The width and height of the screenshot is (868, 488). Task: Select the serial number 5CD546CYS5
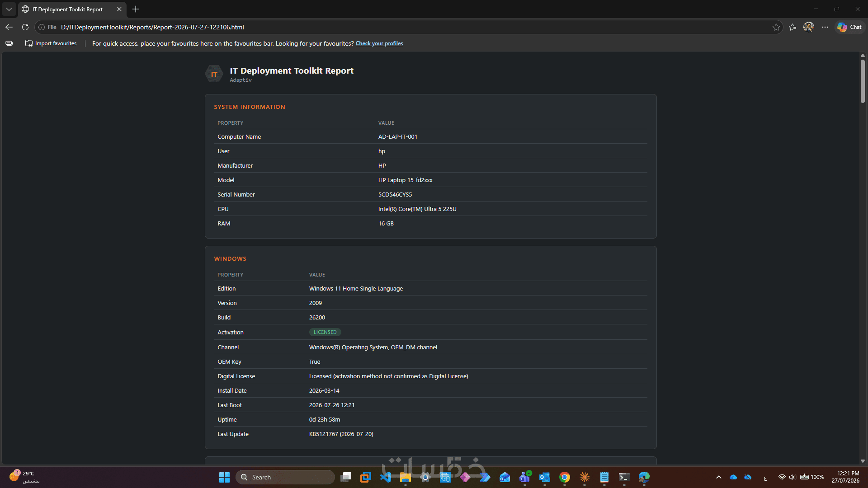[x=395, y=194]
